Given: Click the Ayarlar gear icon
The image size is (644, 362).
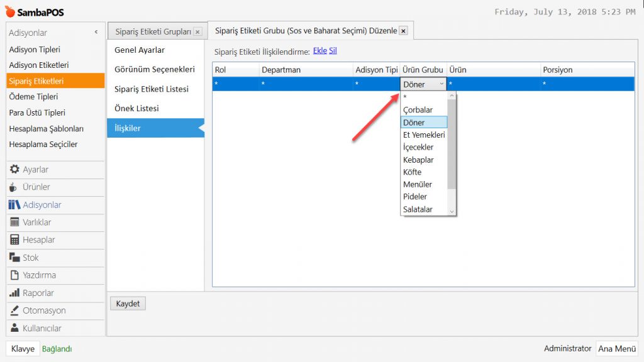Looking at the screenshot, I should 14,170.
